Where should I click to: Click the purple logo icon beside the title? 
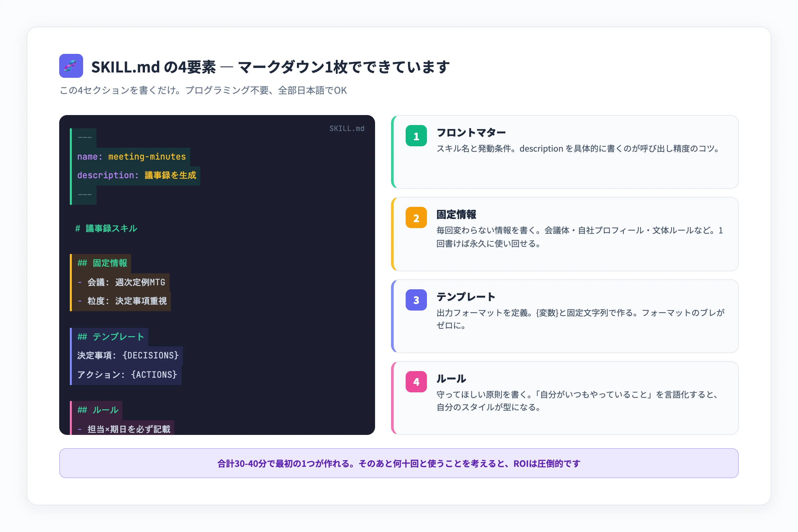(x=71, y=66)
